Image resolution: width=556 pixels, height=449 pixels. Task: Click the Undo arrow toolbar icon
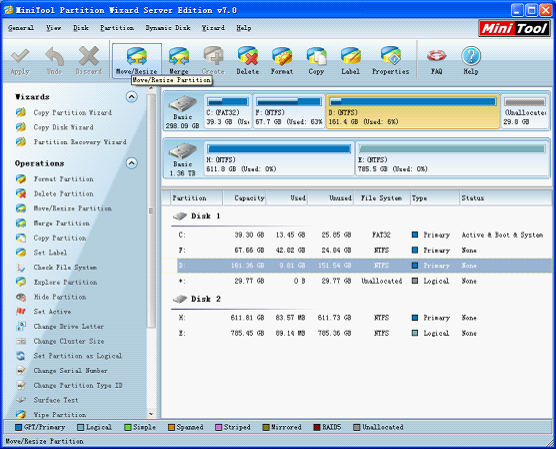[x=54, y=60]
